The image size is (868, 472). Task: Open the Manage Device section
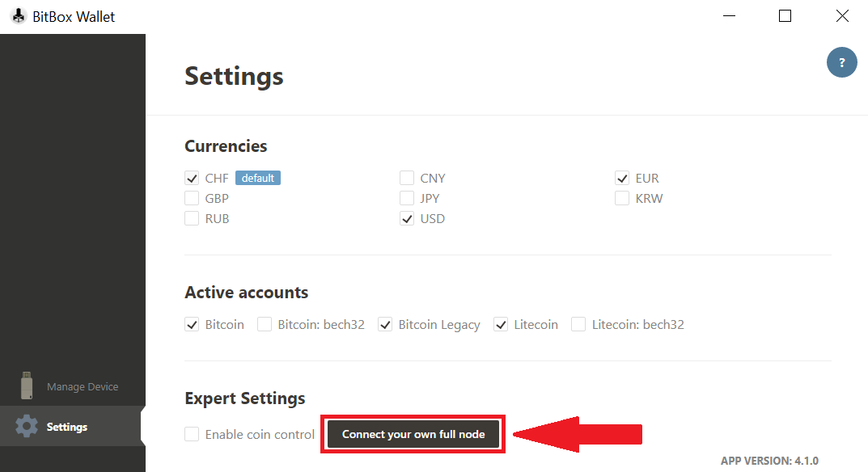[x=82, y=387]
